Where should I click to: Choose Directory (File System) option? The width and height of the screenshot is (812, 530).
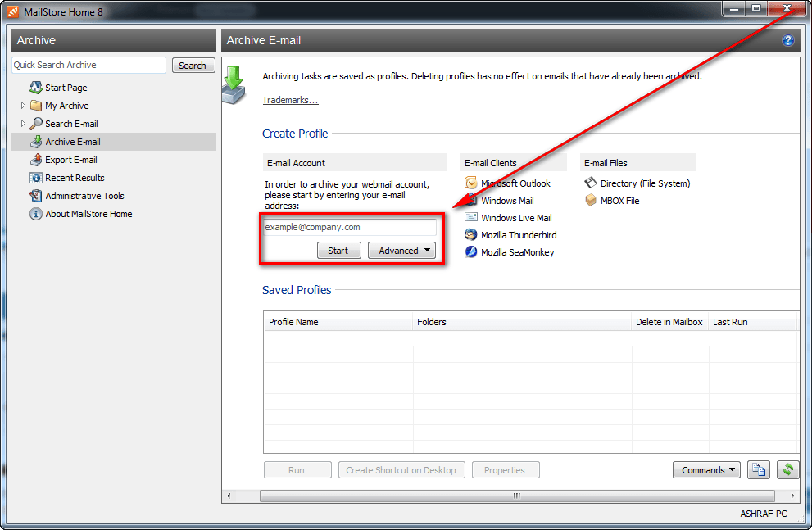point(645,183)
